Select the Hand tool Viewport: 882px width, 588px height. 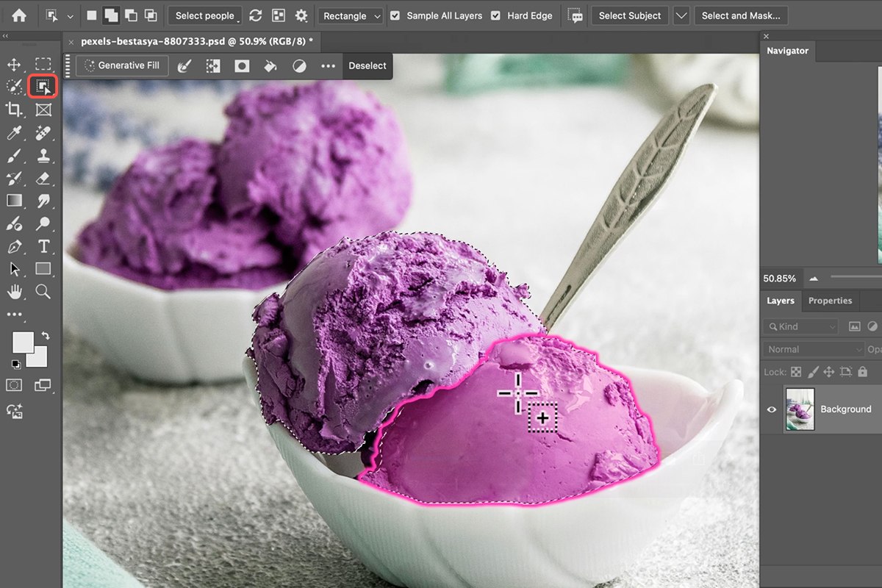coord(14,292)
